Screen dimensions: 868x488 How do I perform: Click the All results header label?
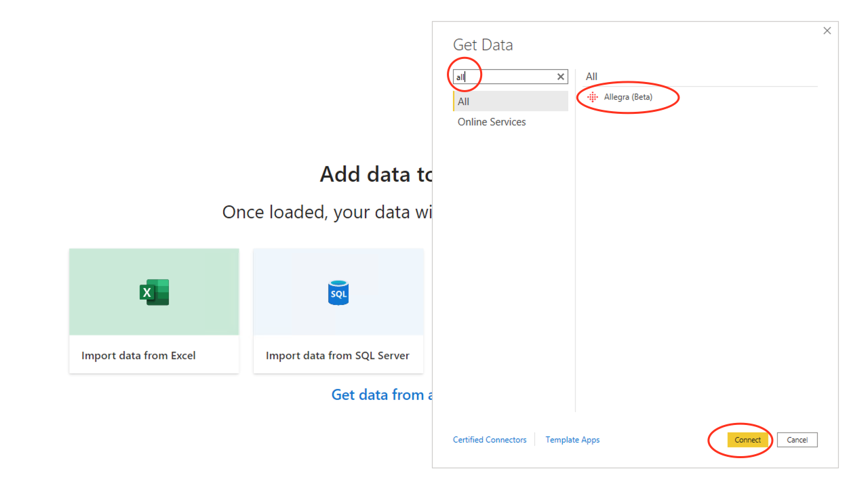(x=591, y=76)
